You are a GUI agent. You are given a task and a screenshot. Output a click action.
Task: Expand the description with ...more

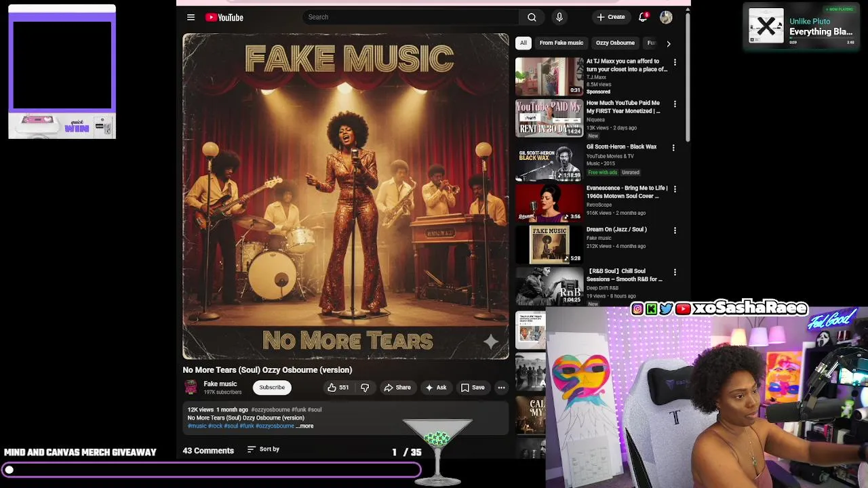[304, 426]
